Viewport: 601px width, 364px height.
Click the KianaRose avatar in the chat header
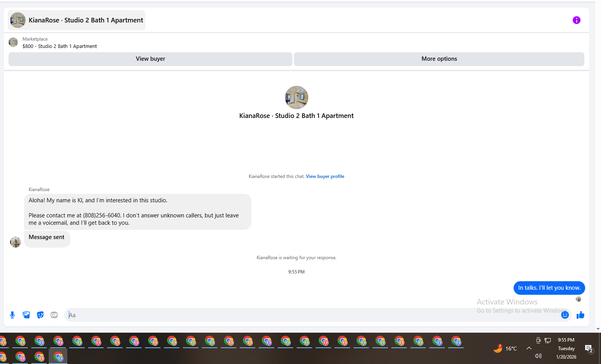click(18, 20)
